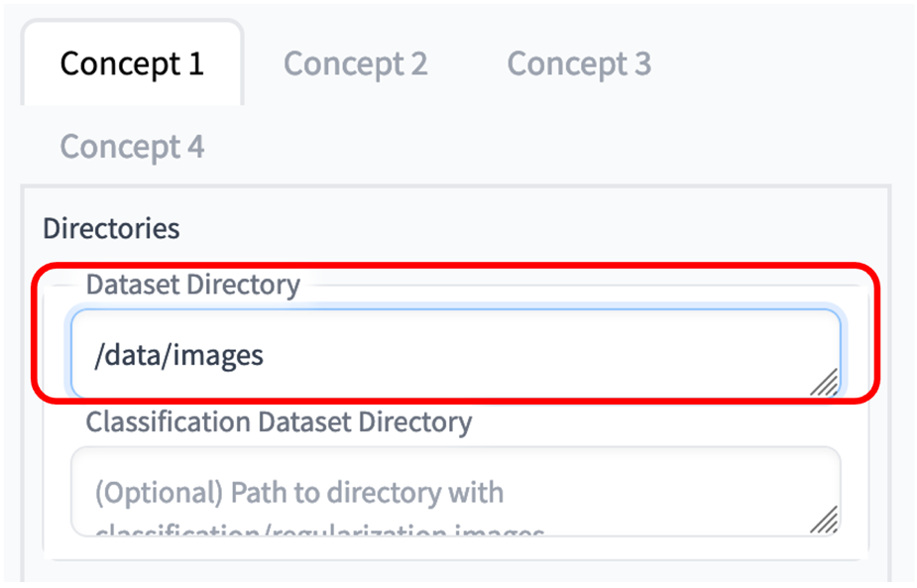Focus the Classification Dataset Directory text field
This screenshot has height=588, width=917.
pyautogui.click(x=454, y=493)
